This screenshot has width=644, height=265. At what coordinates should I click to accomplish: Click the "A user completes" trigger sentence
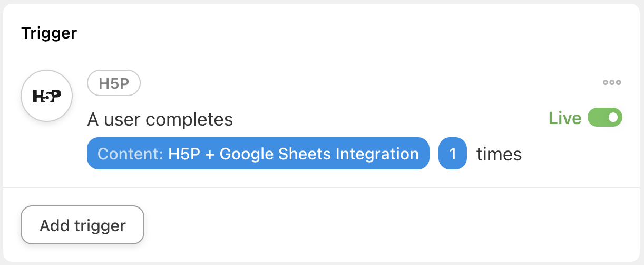pyautogui.click(x=160, y=120)
